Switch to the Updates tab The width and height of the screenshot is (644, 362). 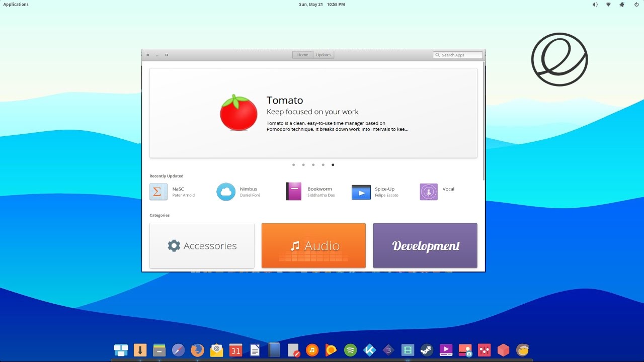324,55
